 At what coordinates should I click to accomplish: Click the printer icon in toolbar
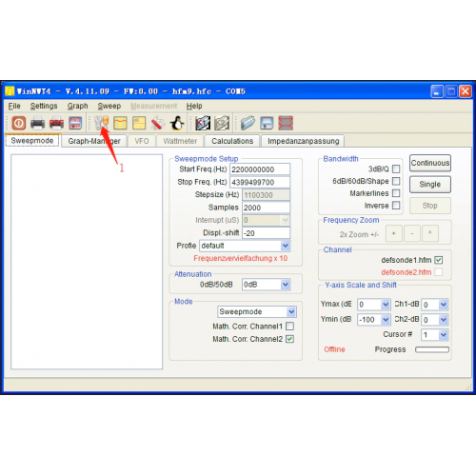pos(37,123)
